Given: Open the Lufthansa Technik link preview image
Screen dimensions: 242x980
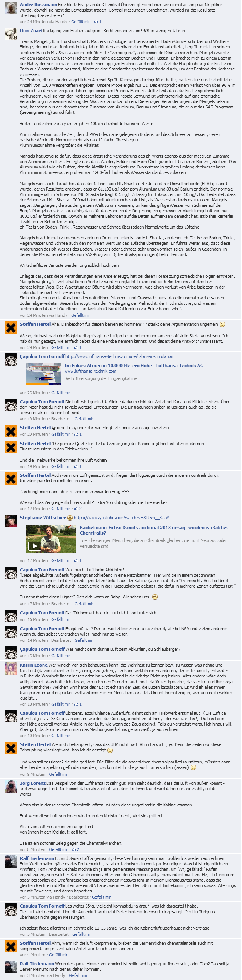Looking at the screenshot, I should (43, 374).
